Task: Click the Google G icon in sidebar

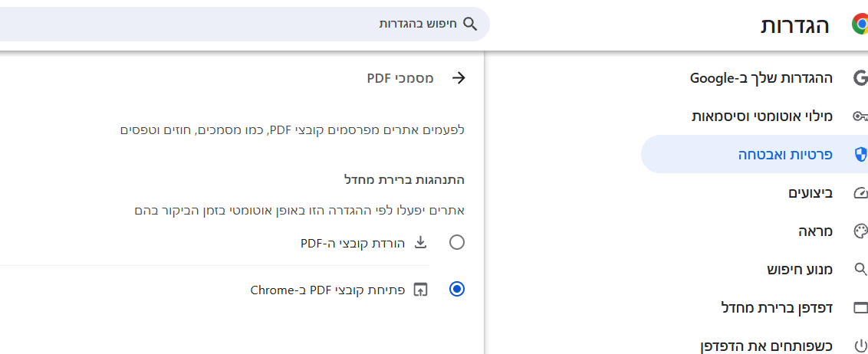Action: [860, 78]
